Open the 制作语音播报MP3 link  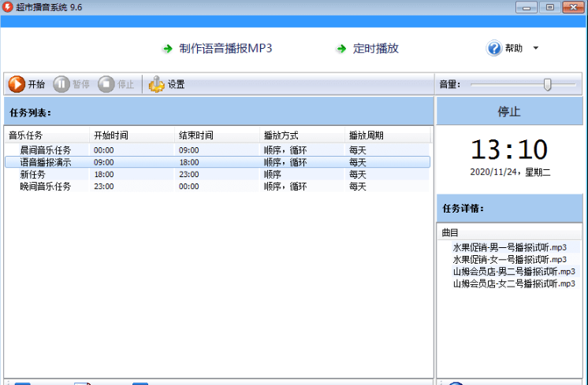tap(225, 49)
